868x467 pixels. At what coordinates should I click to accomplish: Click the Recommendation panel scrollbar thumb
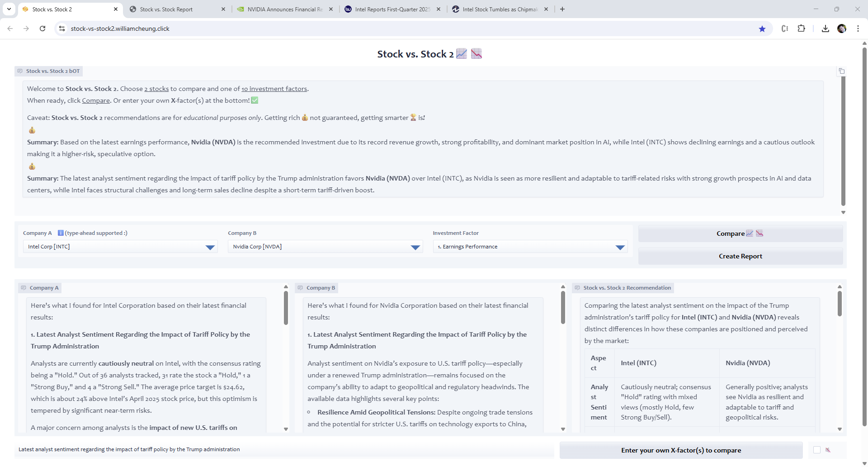840,304
